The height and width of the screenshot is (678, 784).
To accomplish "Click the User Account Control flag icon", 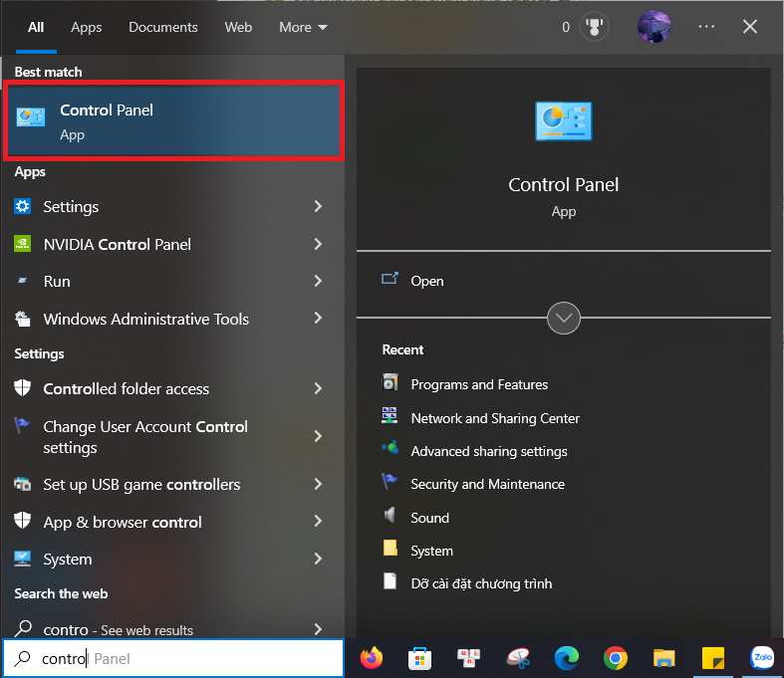I will 22,425.
